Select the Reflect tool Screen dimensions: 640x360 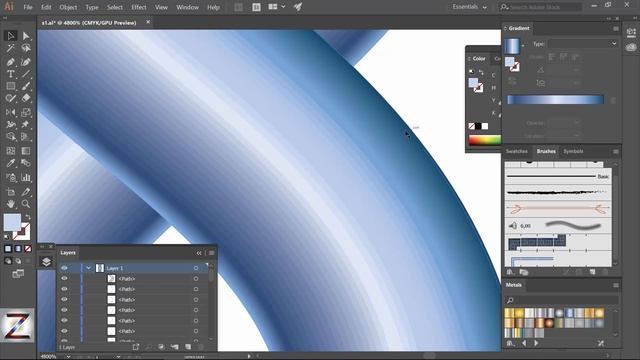pos(11,112)
